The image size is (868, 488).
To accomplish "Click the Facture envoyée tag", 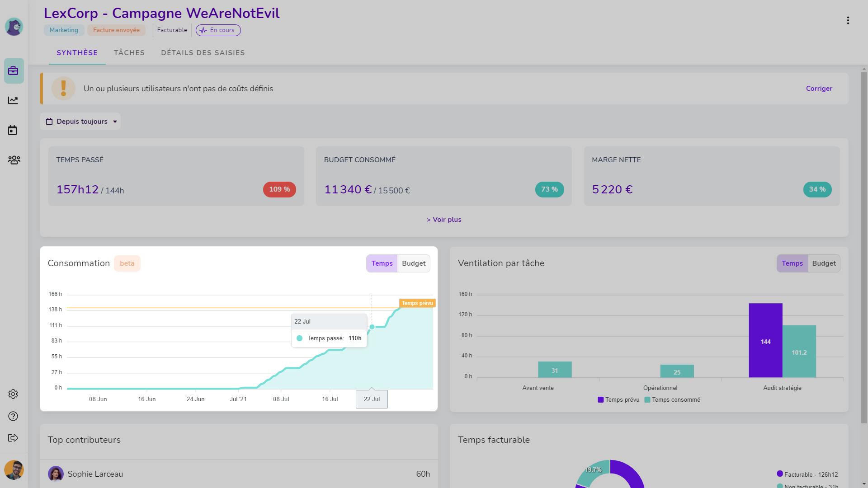I will [x=116, y=30].
